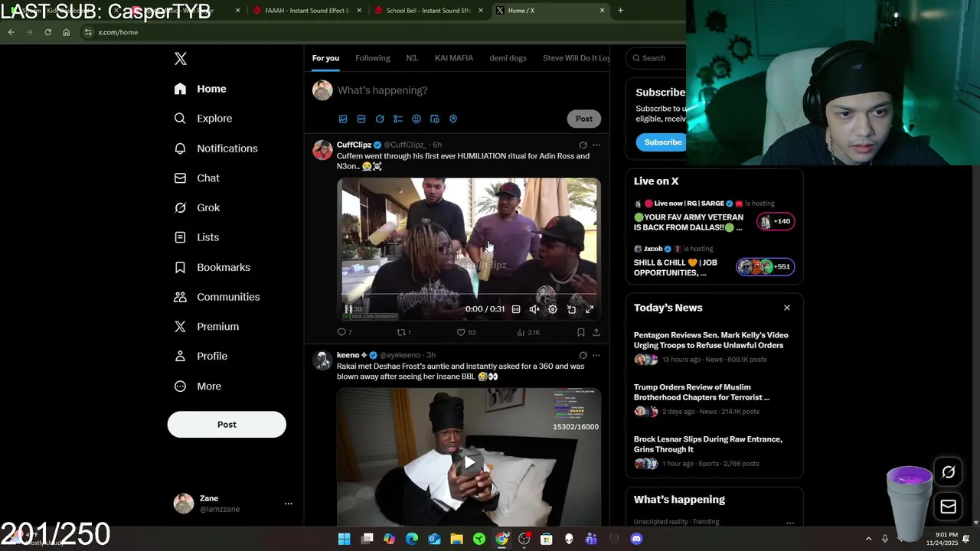Open Bookmarks in the sidebar
Screen dimensions: 980x551
pyautogui.click(x=212, y=267)
